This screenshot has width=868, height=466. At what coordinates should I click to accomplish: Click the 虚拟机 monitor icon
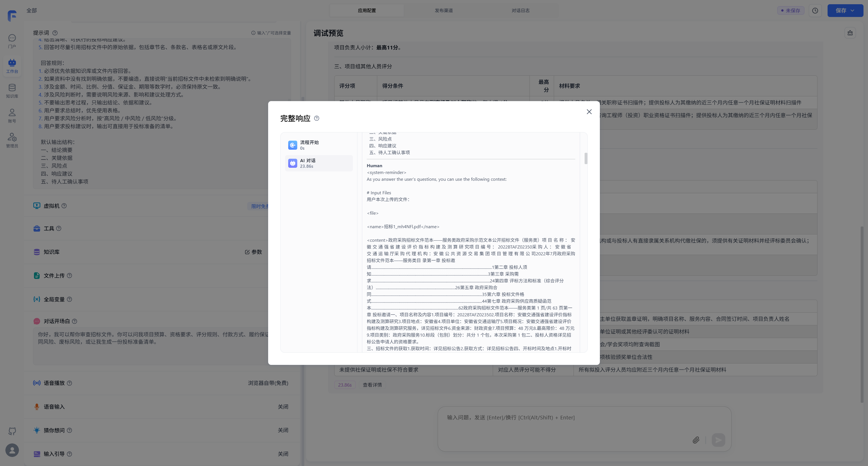click(x=37, y=206)
